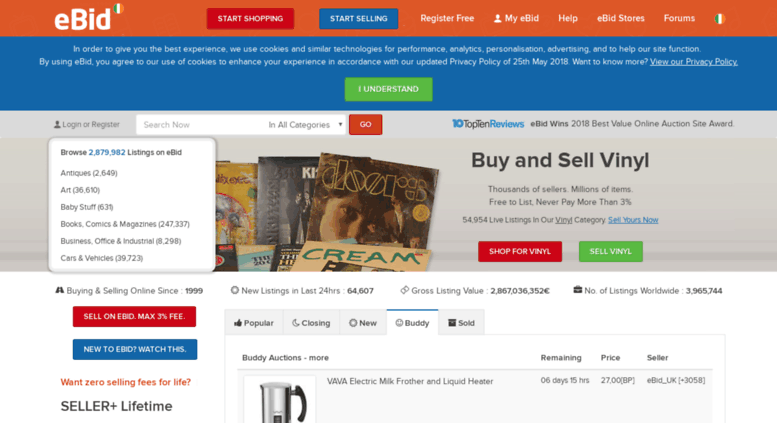Screen dimensions: 777x423
Task: Open the Popular tab with thumbs-up icon
Action: 254,322
